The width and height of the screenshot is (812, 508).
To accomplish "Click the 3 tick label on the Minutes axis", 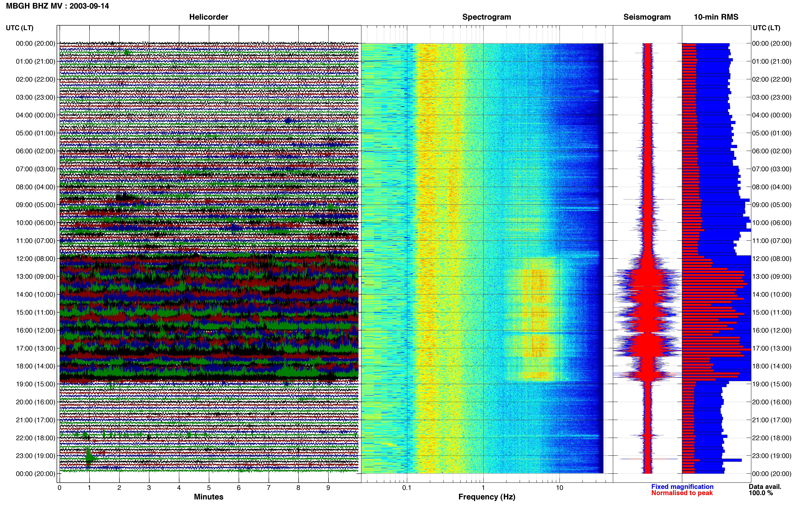I will (149, 488).
